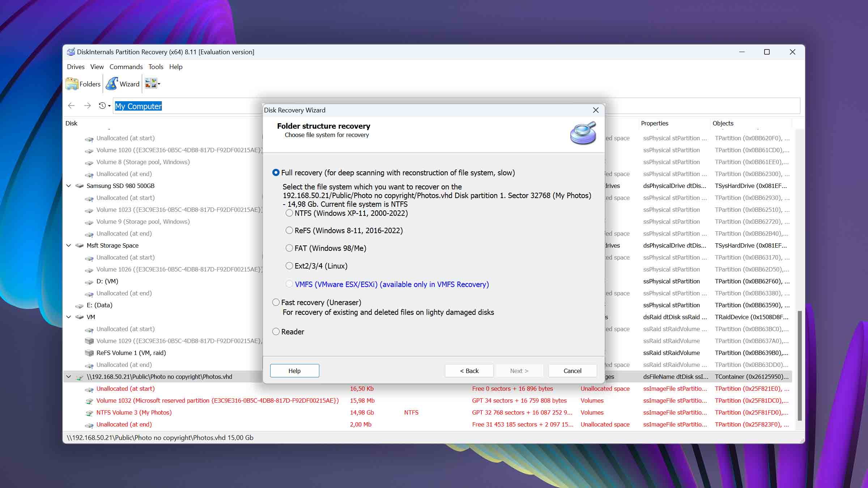Click the Volume 8 storage pool icon
This screenshot has width=868, height=488.
pos(89,163)
